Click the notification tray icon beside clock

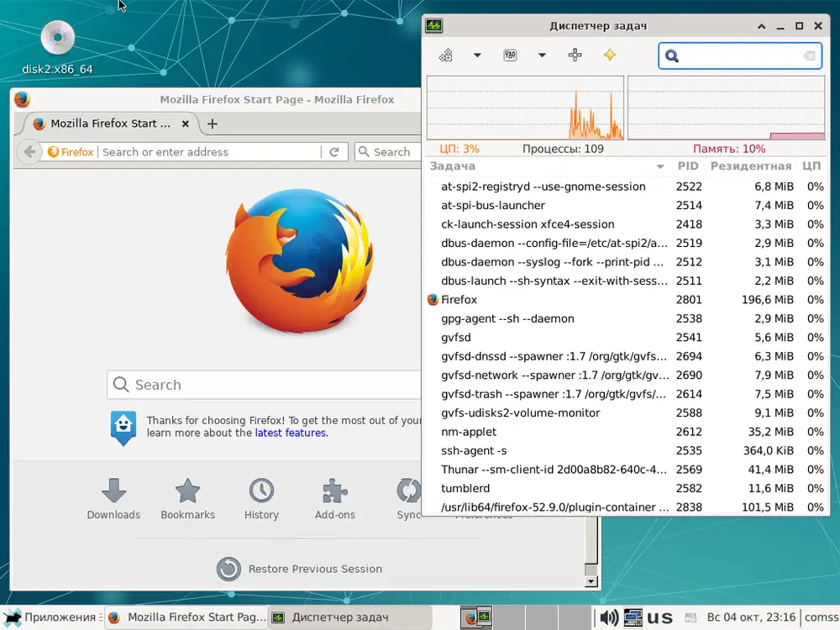click(x=690, y=617)
